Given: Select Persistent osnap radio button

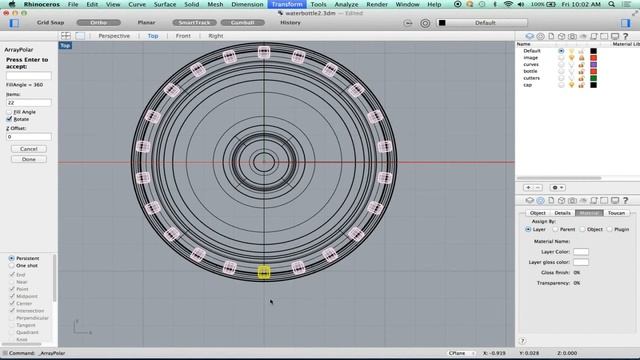Looking at the screenshot, I should click(11, 258).
